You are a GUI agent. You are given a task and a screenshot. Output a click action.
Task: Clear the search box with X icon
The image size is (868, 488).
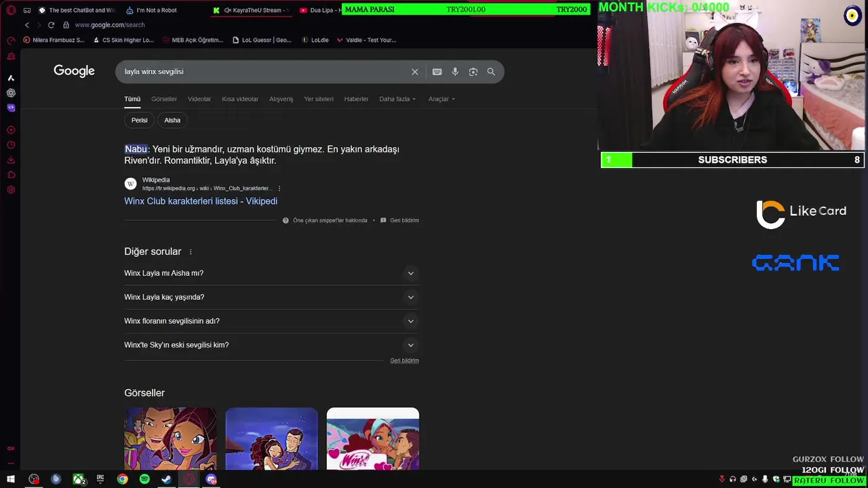click(x=415, y=72)
